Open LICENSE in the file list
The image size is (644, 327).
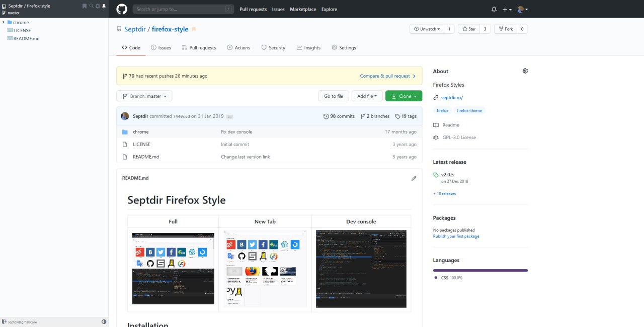pyautogui.click(x=141, y=144)
